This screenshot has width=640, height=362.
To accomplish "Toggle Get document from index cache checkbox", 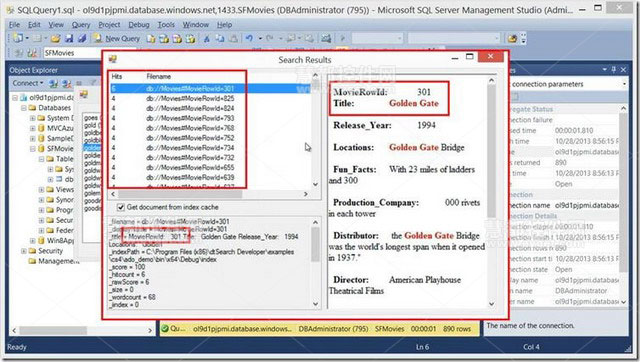I will [x=121, y=207].
